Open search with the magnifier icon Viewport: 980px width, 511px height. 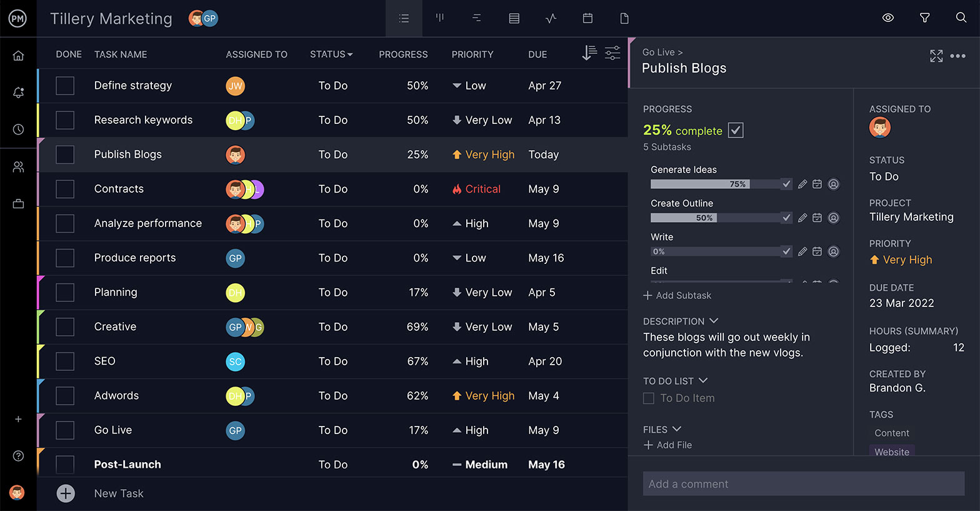click(961, 18)
